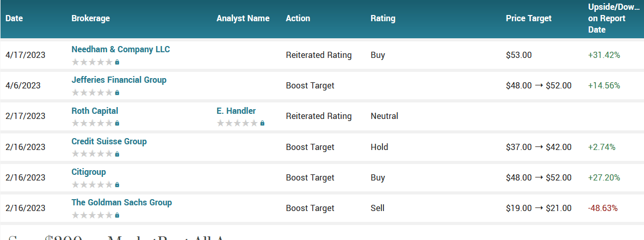Click star rating under Needham & Company
Image resolution: width=644 pixels, height=240 pixels.
92,62
